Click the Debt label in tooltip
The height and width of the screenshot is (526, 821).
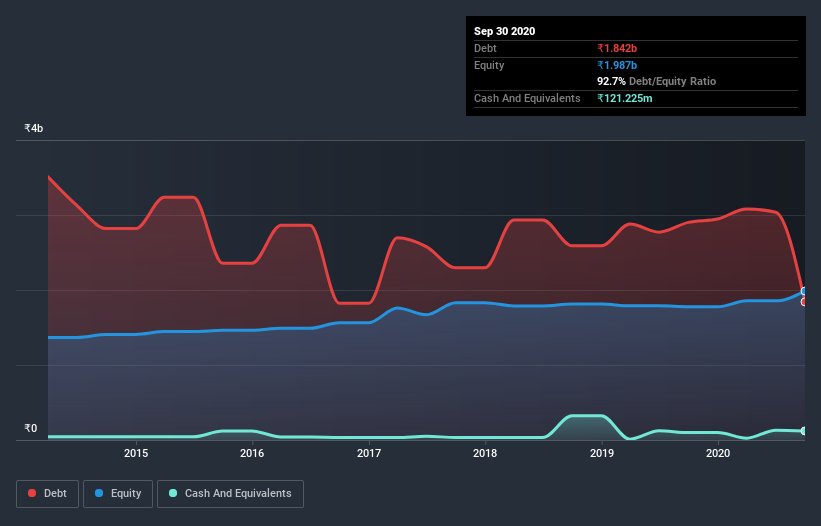(x=485, y=48)
